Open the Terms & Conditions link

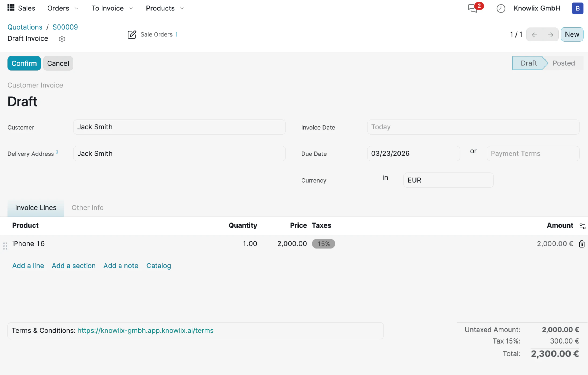[x=145, y=330]
